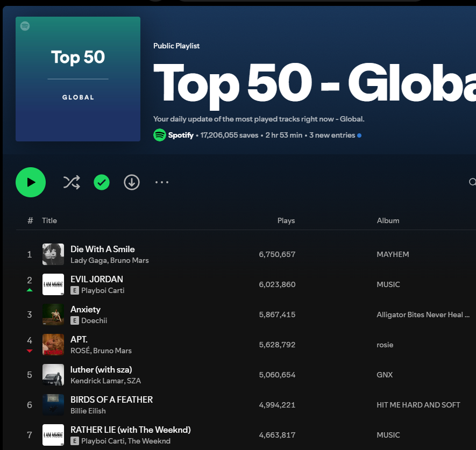
Task: Open the track BIRDS OF A FEATHER
Action: click(111, 399)
